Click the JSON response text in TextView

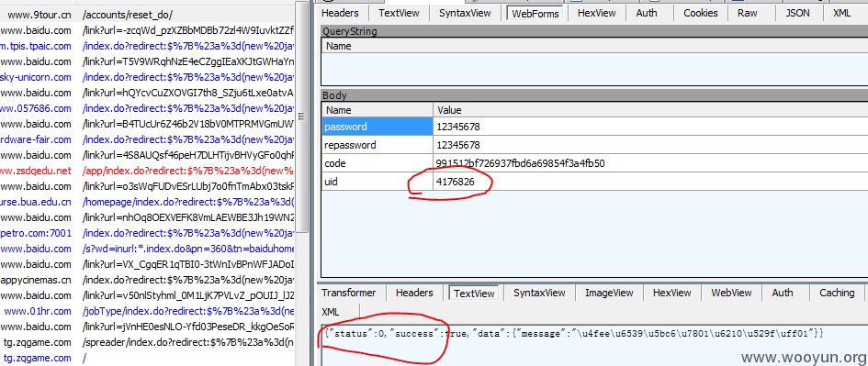point(573,333)
